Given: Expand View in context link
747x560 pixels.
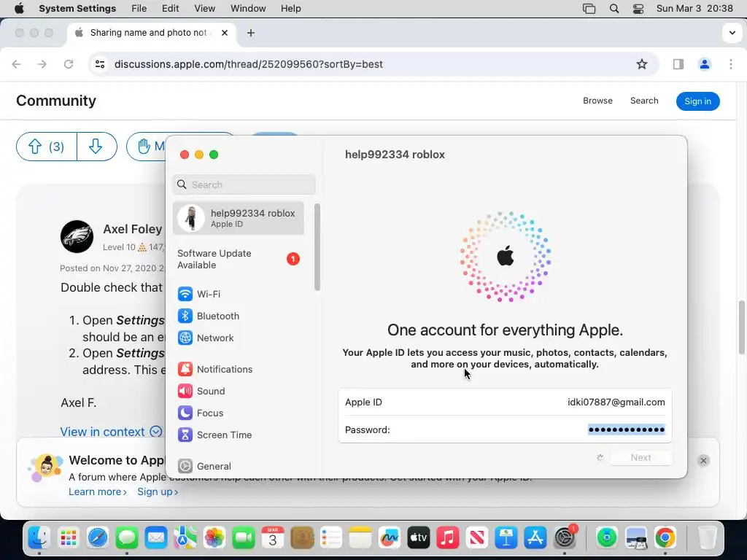Looking at the screenshot, I should (111, 432).
